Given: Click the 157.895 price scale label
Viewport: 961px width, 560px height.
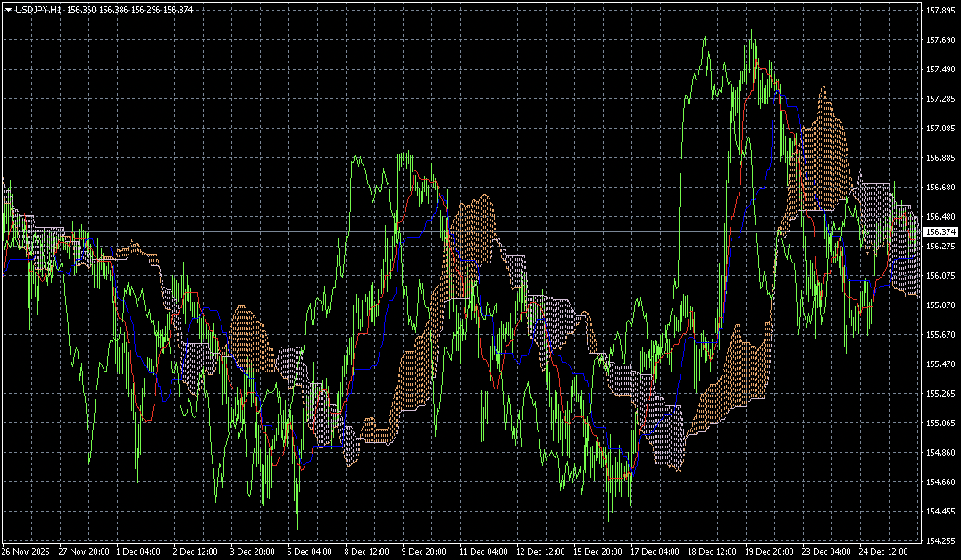Looking at the screenshot, I should 940,10.
